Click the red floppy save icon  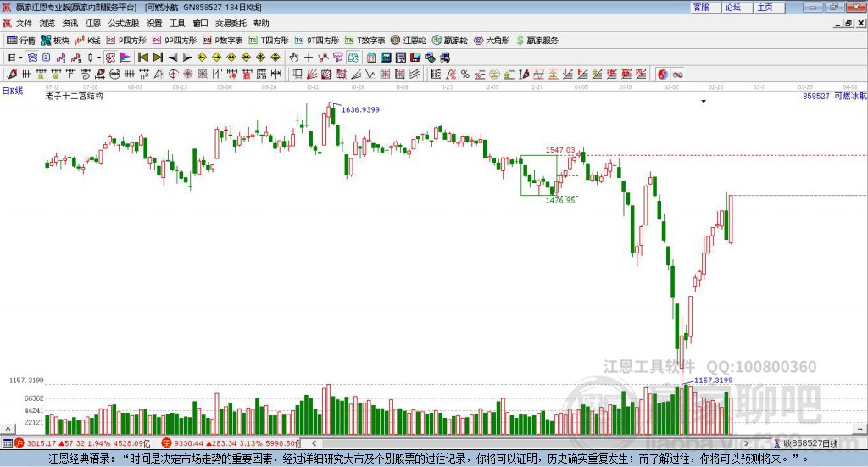pyautogui.click(x=415, y=58)
